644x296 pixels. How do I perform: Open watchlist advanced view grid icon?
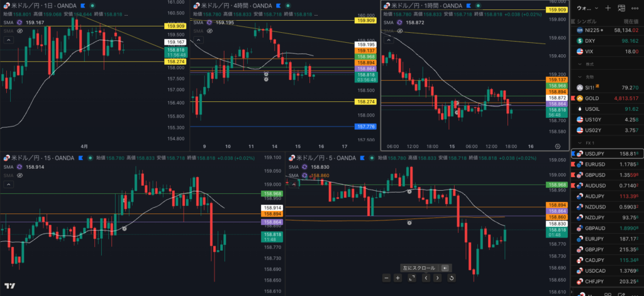(x=622, y=8)
